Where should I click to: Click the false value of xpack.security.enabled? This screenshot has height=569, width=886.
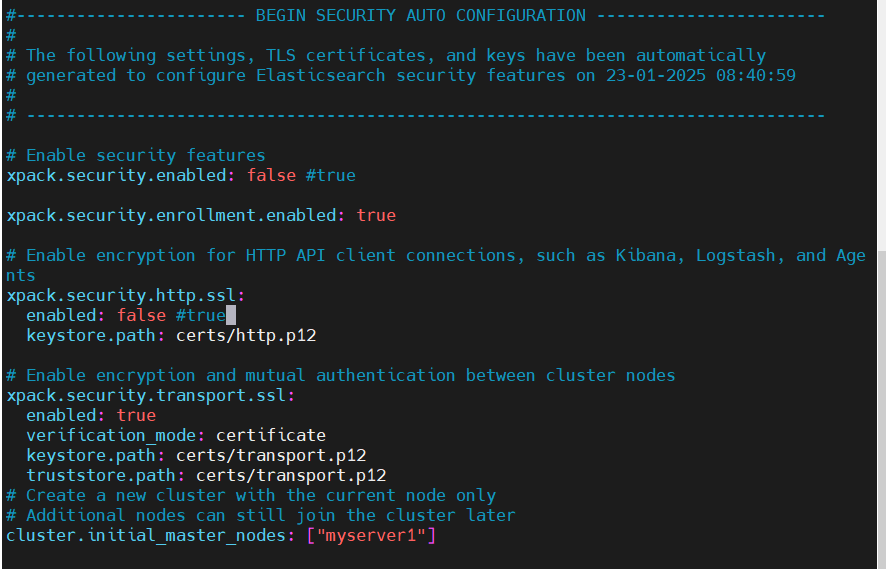point(271,175)
